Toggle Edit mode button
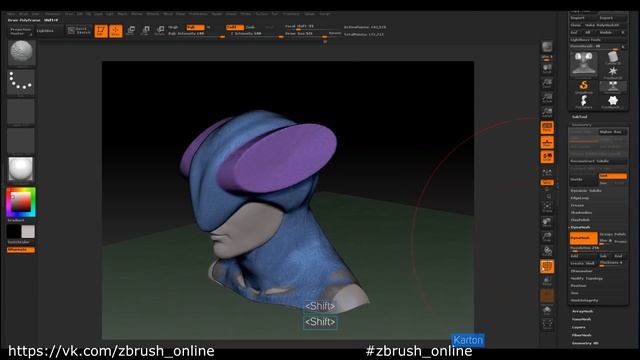Viewport: 640px width, 360px height. click(x=101, y=31)
